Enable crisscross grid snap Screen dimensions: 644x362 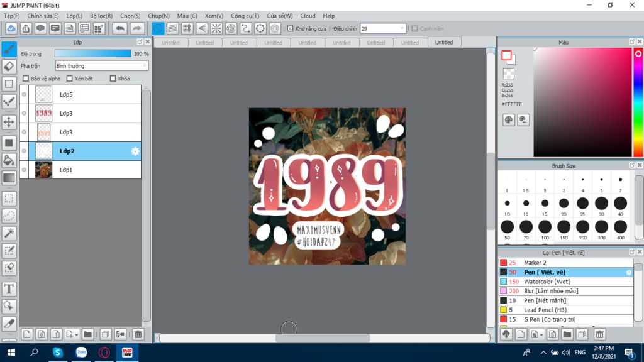[x=187, y=28]
